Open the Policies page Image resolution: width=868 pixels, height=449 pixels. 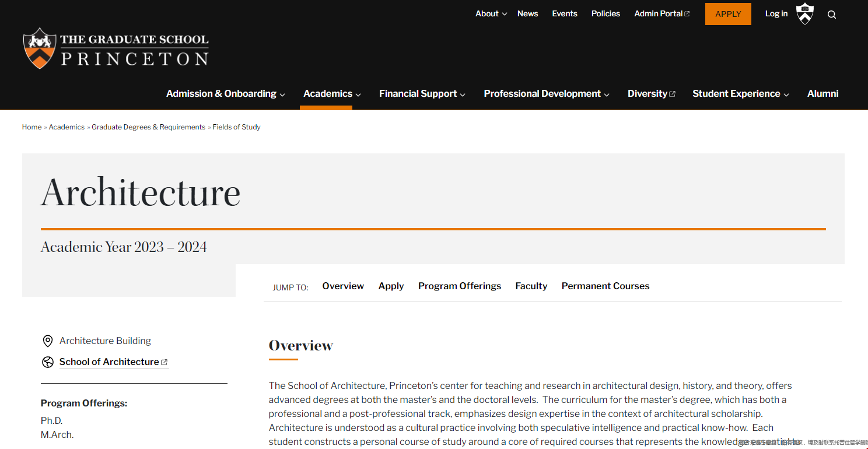[605, 13]
